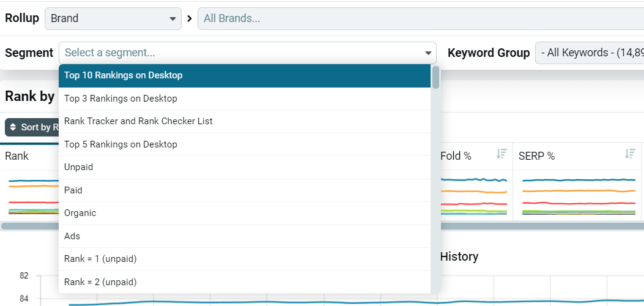
Task: Click the segment list scrollbar thumb
Action: click(435, 77)
